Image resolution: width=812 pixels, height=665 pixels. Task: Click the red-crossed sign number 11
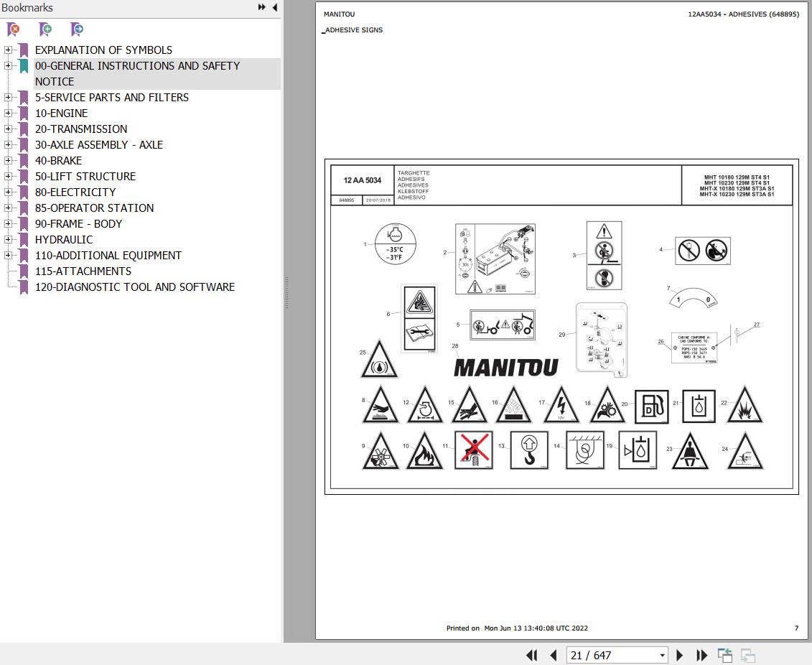click(x=473, y=450)
